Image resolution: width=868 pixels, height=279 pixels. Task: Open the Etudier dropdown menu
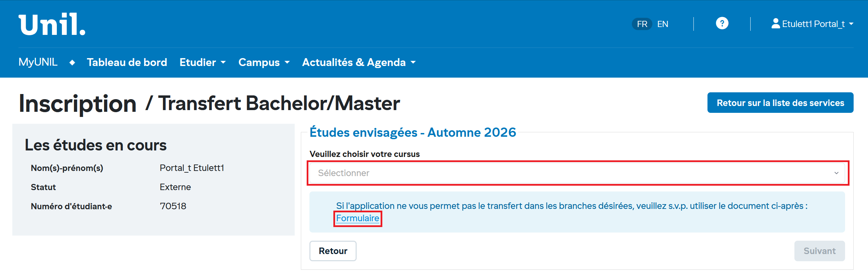(203, 63)
